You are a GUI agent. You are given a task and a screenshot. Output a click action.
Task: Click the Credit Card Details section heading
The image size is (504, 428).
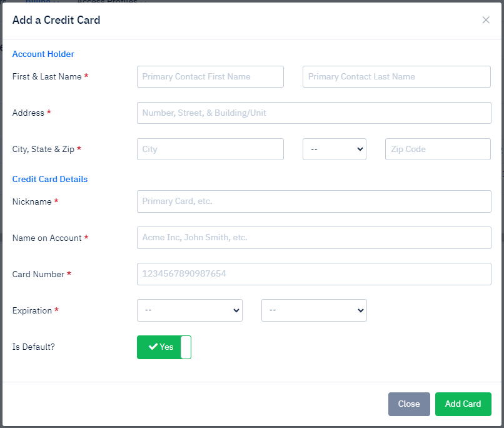[50, 179]
